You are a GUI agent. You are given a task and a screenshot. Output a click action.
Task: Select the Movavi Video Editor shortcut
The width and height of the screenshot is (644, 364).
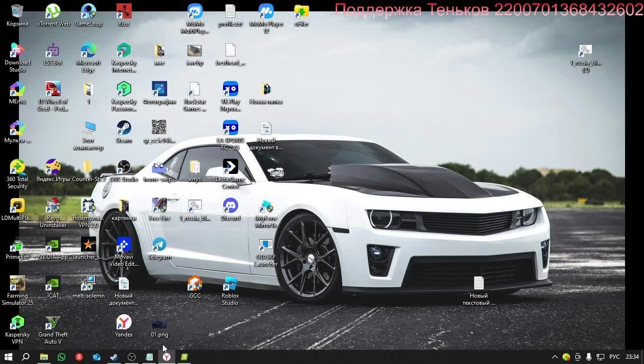(x=124, y=252)
